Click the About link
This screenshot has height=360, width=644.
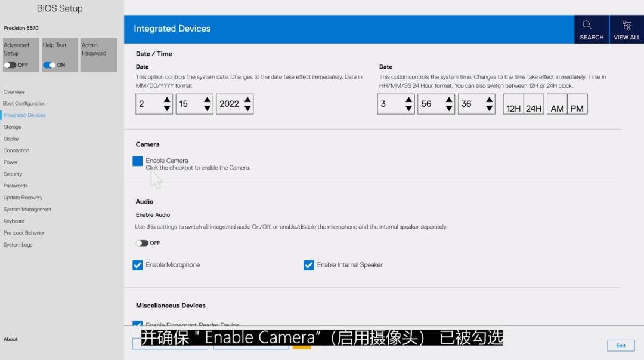click(x=10, y=339)
